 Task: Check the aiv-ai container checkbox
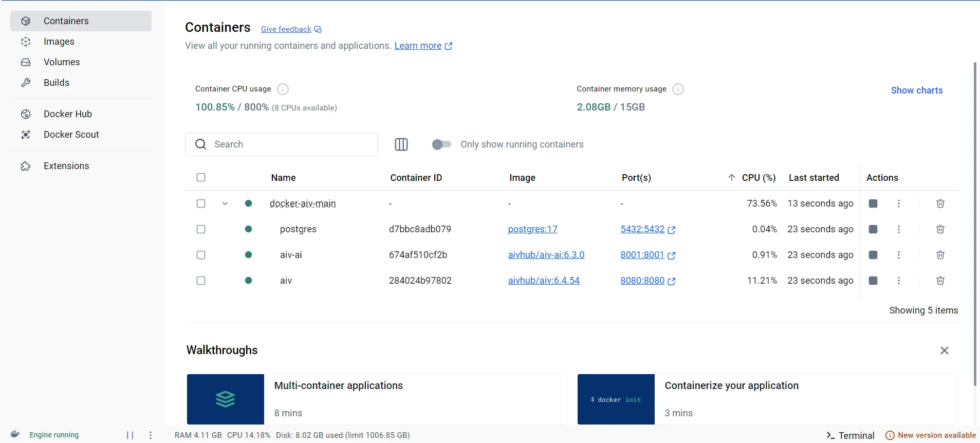point(201,255)
